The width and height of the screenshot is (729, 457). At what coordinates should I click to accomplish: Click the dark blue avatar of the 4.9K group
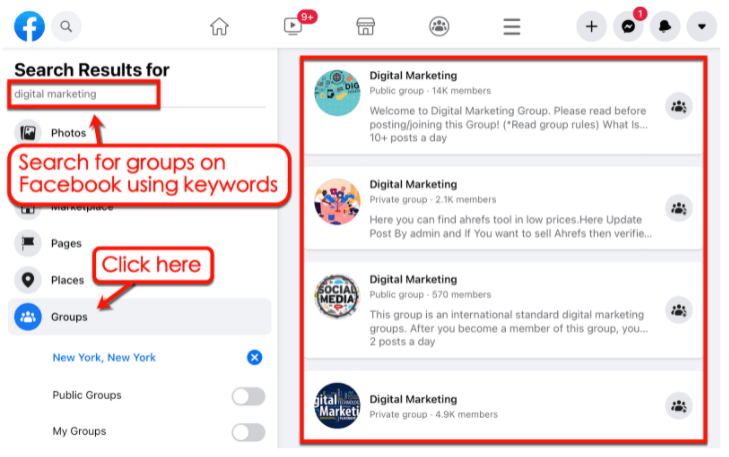[338, 406]
